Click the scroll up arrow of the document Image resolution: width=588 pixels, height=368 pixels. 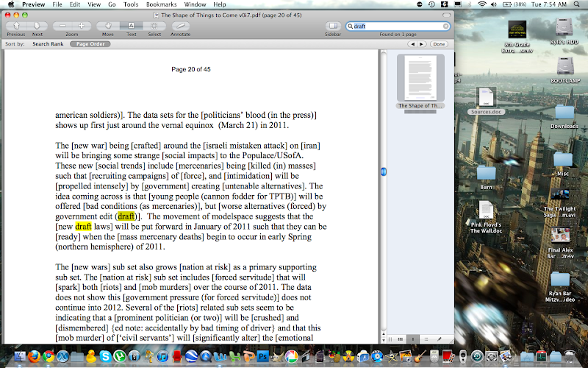(x=383, y=333)
